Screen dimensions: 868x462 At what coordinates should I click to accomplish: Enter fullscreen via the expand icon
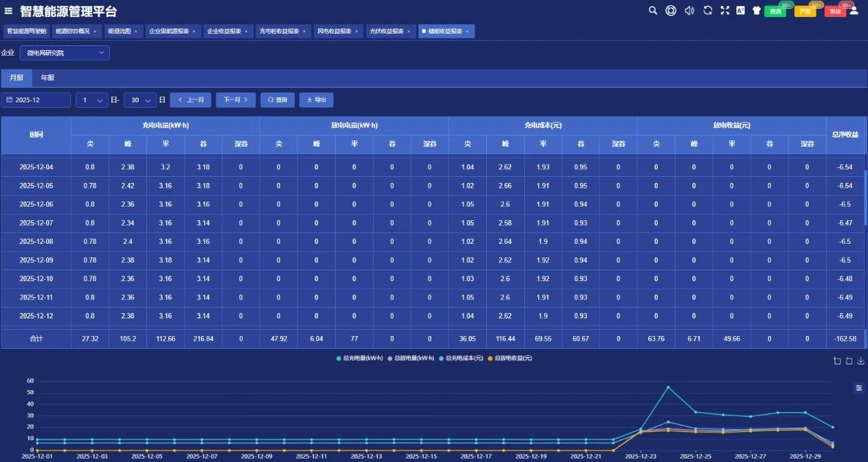tap(724, 10)
